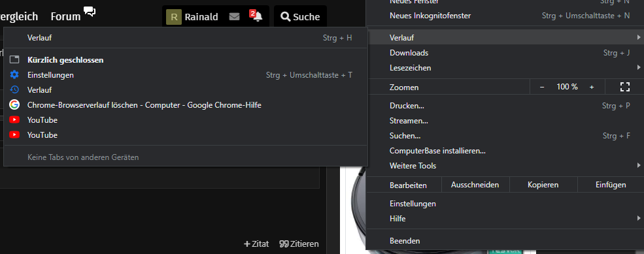This screenshot has width=644, height=254.
Task: Click the Kürzlich geschlossen heading
Action: click(x=65, y=60)
